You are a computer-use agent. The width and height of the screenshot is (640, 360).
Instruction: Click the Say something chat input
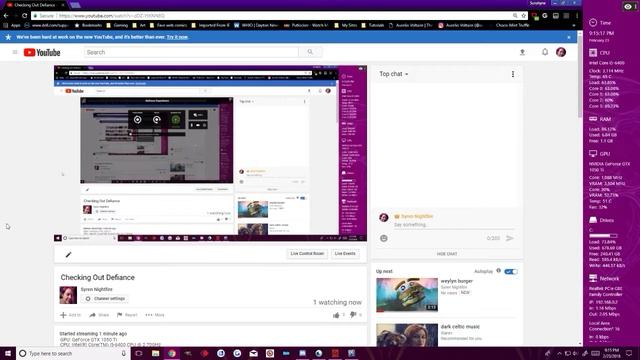click(x=454, y=225)
